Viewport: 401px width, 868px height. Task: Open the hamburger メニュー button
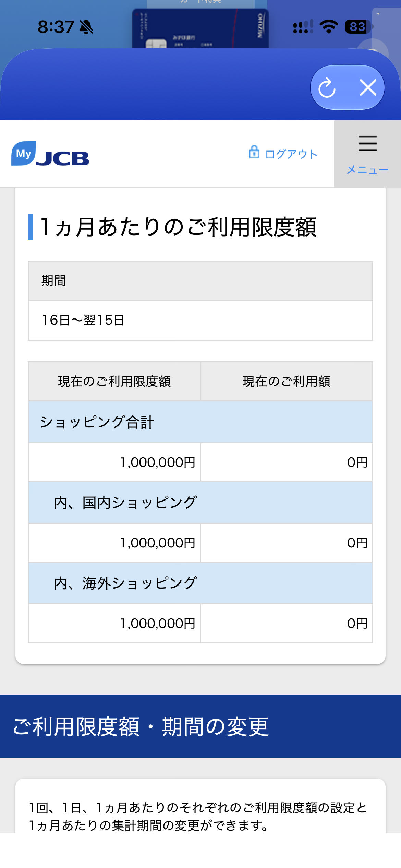tap(367, 154)
